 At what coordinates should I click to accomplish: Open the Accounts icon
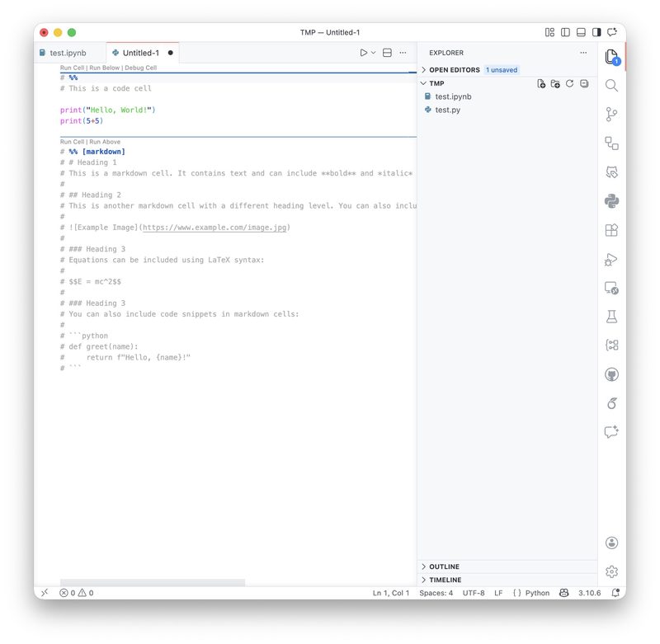(611, 543)
